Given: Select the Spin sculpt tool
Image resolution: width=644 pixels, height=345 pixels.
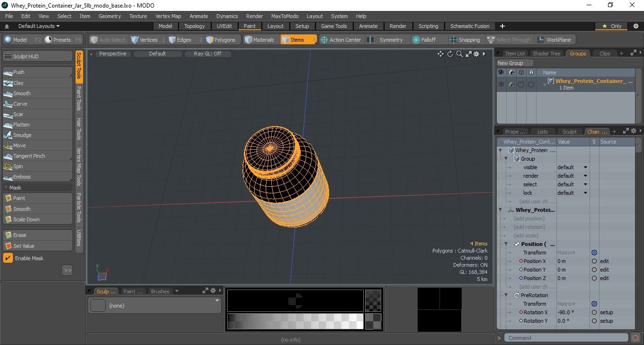Looking at the screenshot, I should (x=37, y=166).
